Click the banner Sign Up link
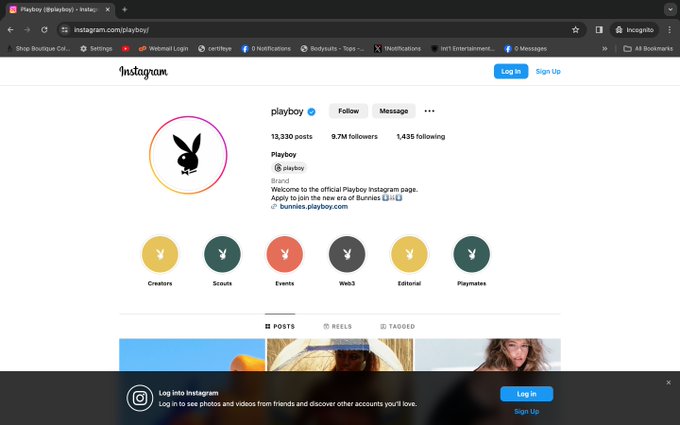680x425 pixels. pos(526,412)
